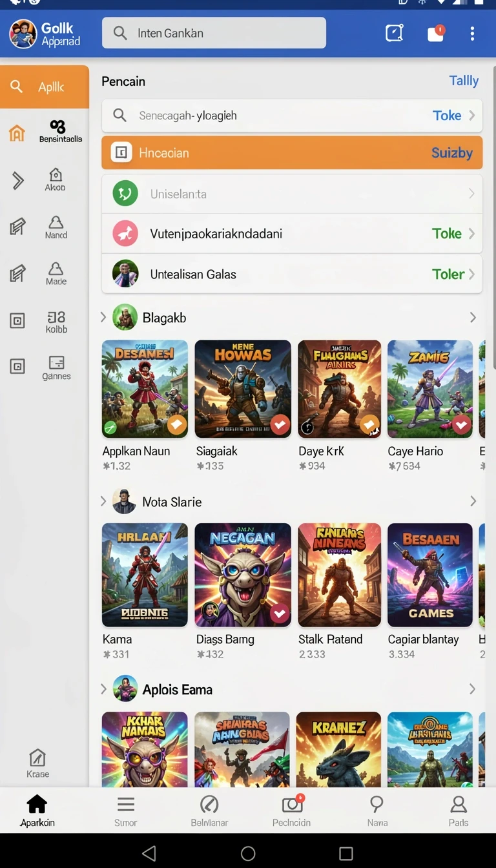The height and width of the screenshot is (868, 496).
Task: Tap the Android home circle button
Action: coord(248,853)
